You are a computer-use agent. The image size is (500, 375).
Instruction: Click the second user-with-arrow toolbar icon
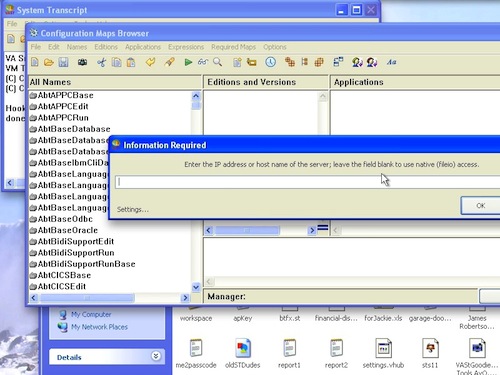point(372,62)
